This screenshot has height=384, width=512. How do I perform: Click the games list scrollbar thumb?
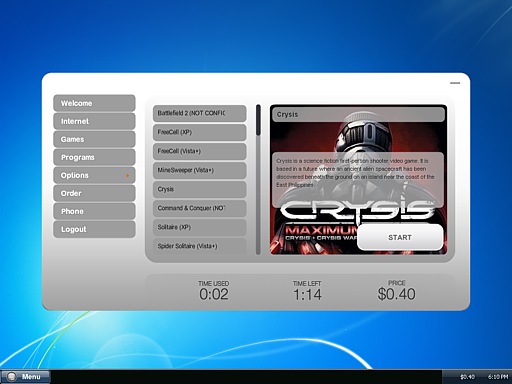click(258, 120)
